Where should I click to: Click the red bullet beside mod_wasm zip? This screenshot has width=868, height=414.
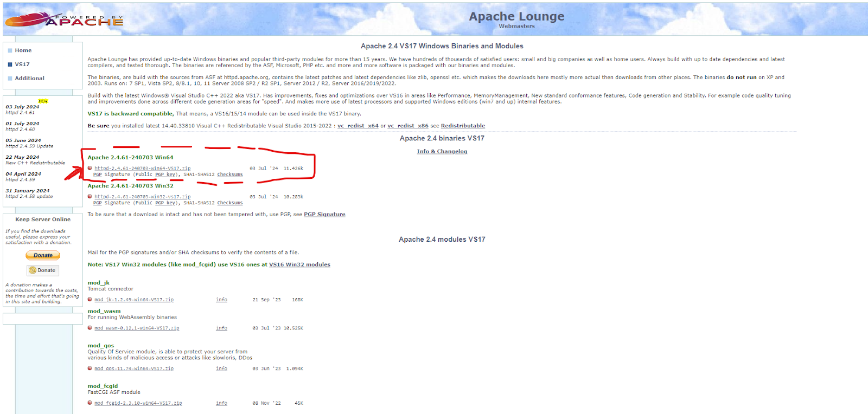pos(90,328)
